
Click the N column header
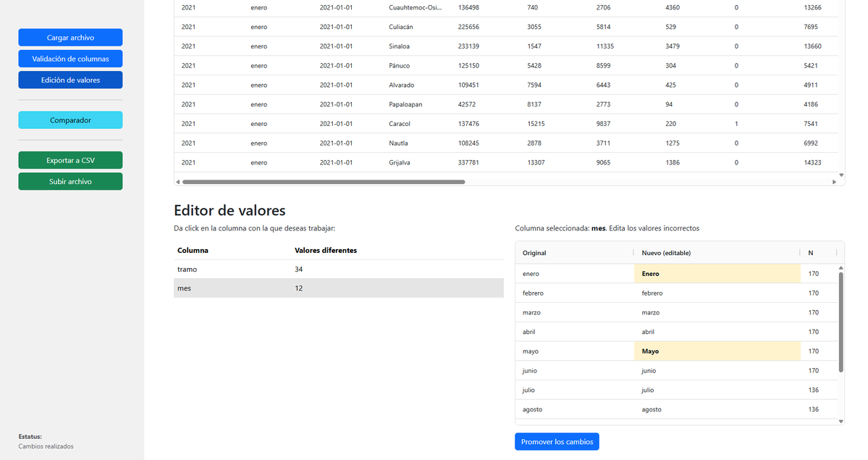click(819, 253)
